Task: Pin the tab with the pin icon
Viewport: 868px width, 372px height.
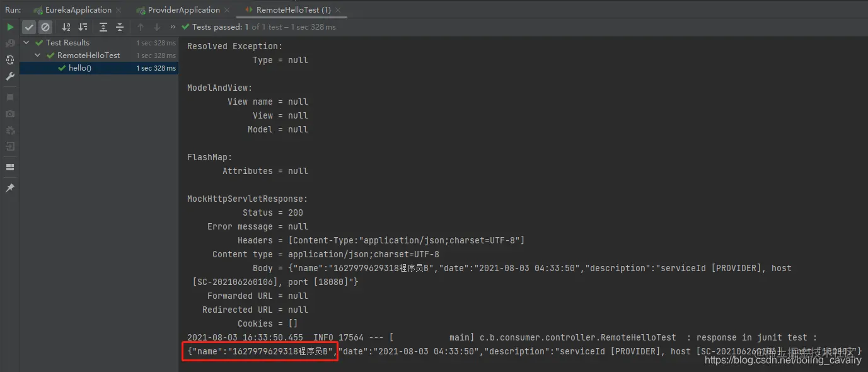Action: point(10,188)
